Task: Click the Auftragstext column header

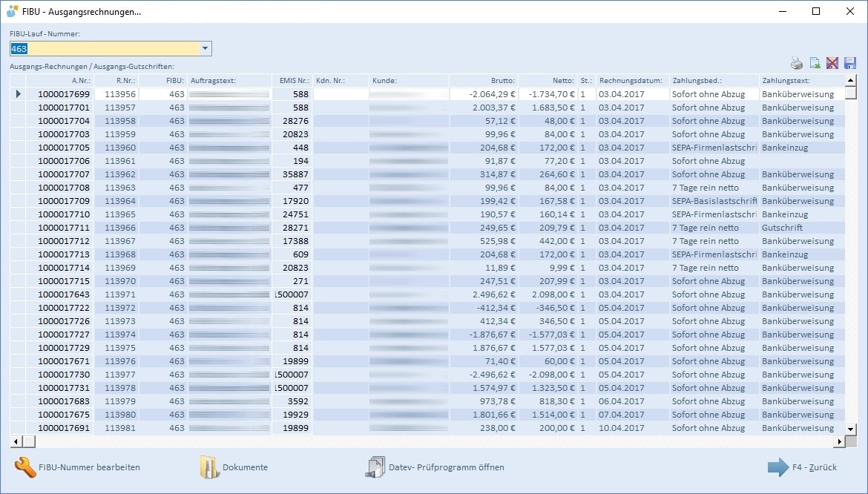Action: point(229,81)
